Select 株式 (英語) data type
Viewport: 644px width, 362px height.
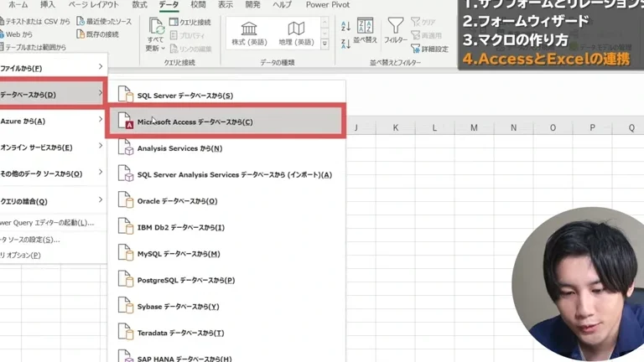[249, 34]
